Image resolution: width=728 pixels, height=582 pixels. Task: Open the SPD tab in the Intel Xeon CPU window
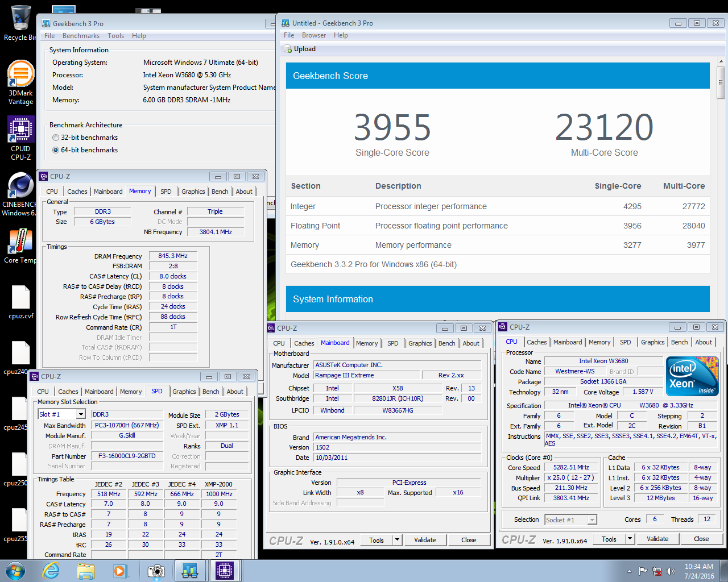point(626,342)
